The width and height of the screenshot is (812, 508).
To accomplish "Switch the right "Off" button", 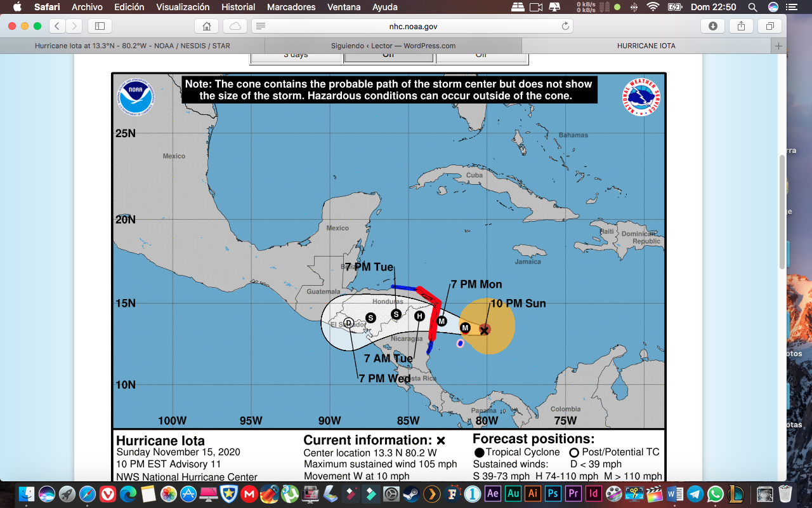I will point(481,57).
